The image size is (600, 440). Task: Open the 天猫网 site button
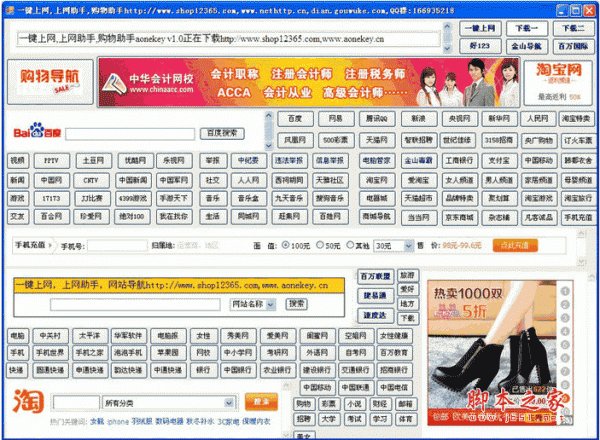pos(377,140)
